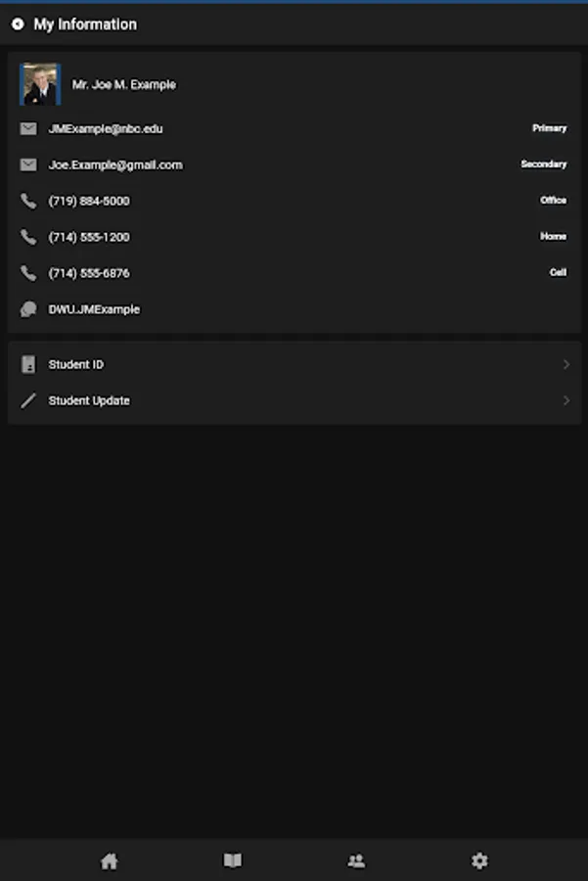Open the JMExample@nbc.edu email address
Screen dimensions: 588x881
point(106,129)
